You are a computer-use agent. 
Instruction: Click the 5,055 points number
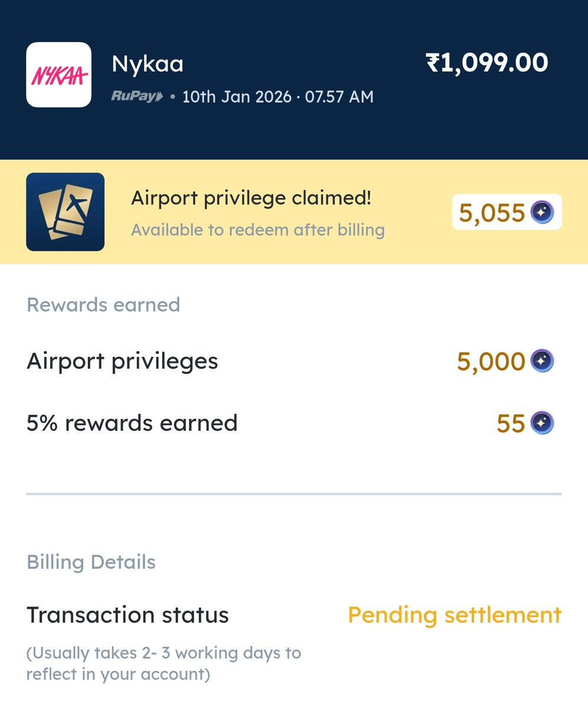pyautogui.click(x=491, y=212)
